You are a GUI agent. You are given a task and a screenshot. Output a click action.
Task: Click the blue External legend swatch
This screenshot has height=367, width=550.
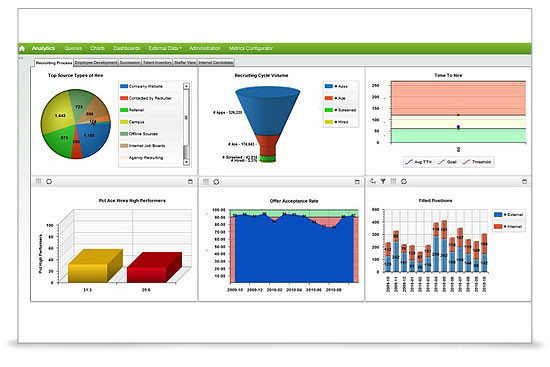point(498,215)
